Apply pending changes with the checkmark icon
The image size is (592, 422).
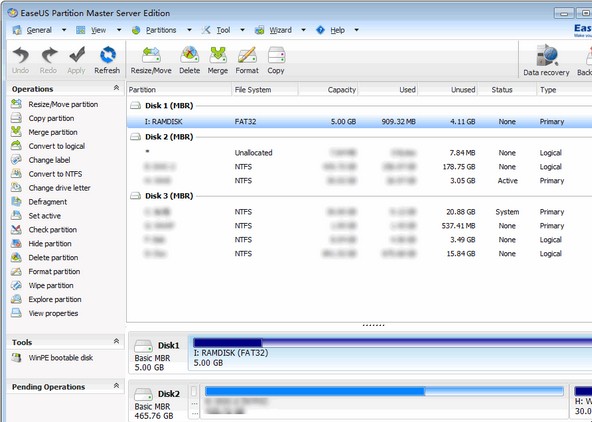point(77,55)
